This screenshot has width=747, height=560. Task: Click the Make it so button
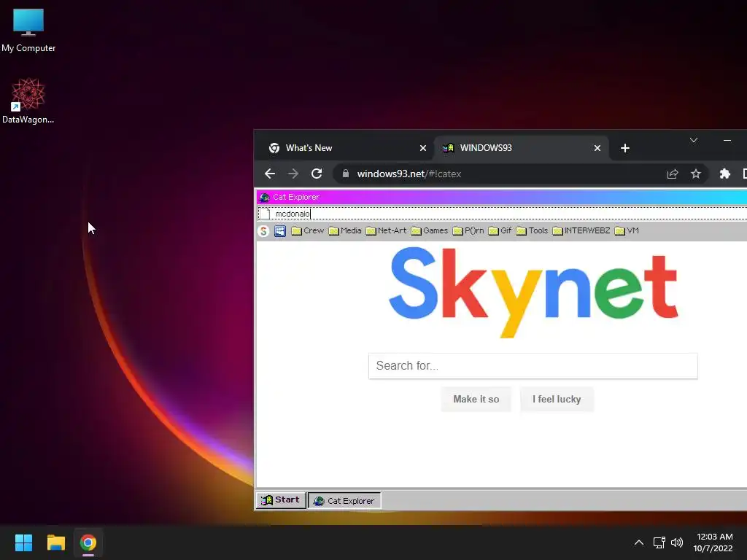click(x=476, y=400)
